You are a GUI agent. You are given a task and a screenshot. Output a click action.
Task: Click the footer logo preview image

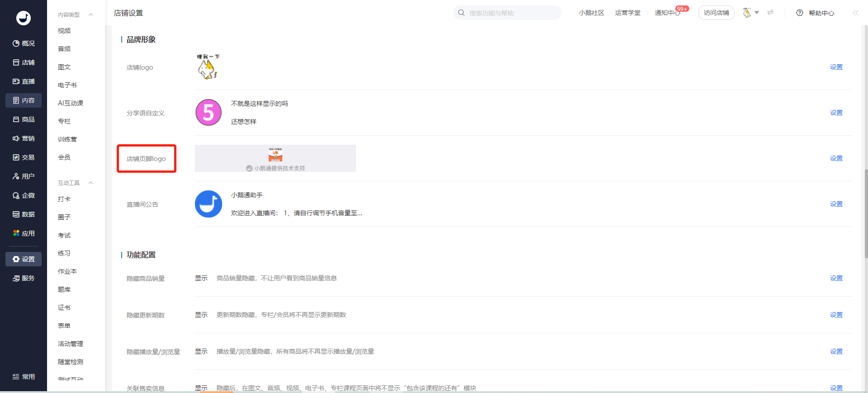(x=275, y=158)
